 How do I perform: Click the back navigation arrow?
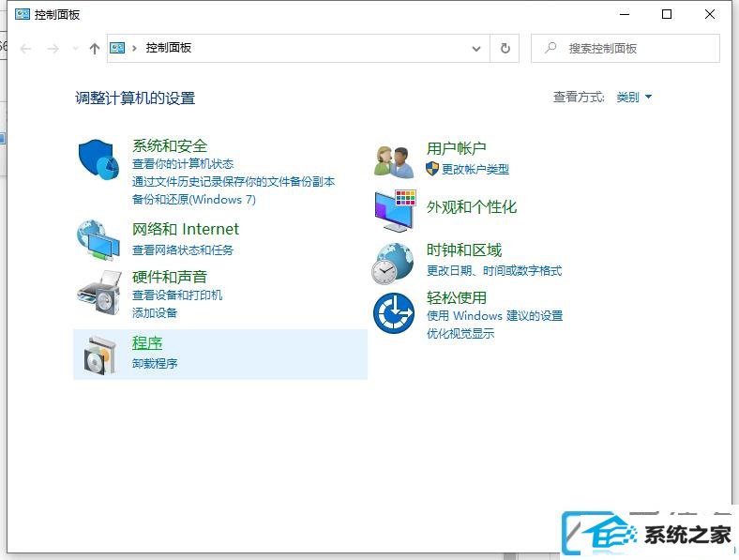26,49
